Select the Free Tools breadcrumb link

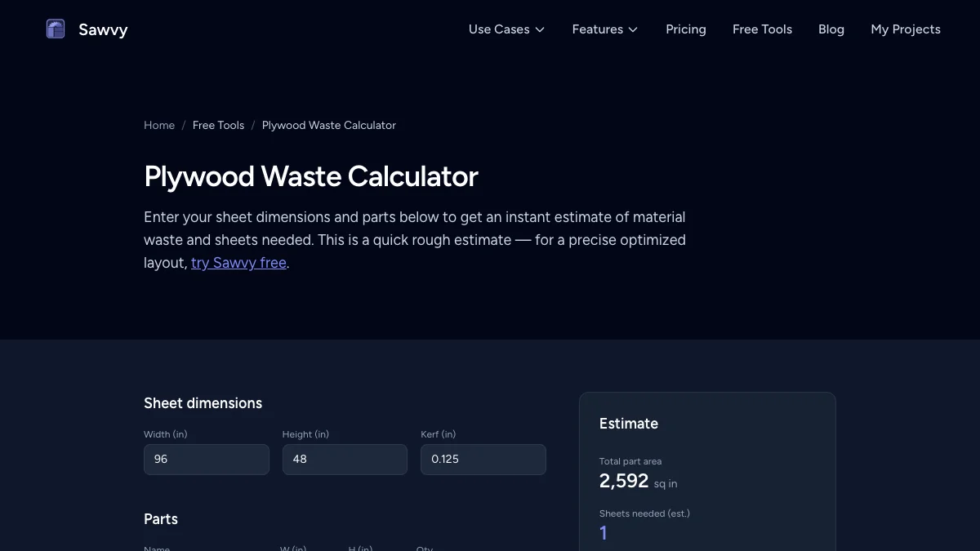coord(218,125)
